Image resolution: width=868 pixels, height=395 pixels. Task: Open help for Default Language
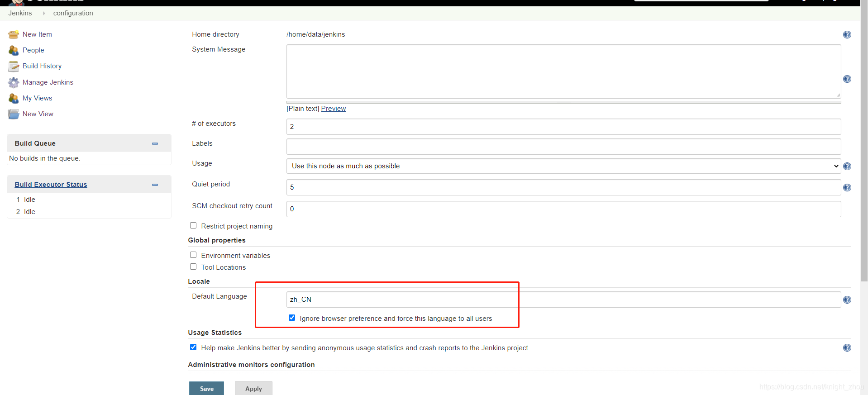847,300
